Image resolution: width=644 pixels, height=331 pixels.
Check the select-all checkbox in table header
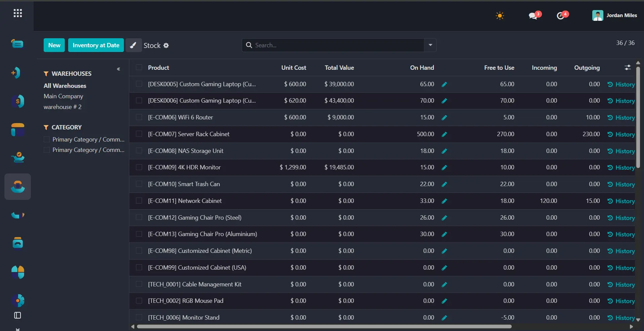coord(139,67)
